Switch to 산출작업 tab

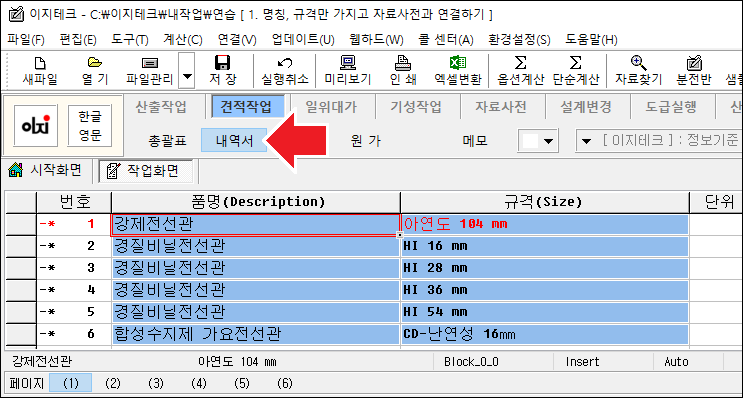(x=161, y=107)
